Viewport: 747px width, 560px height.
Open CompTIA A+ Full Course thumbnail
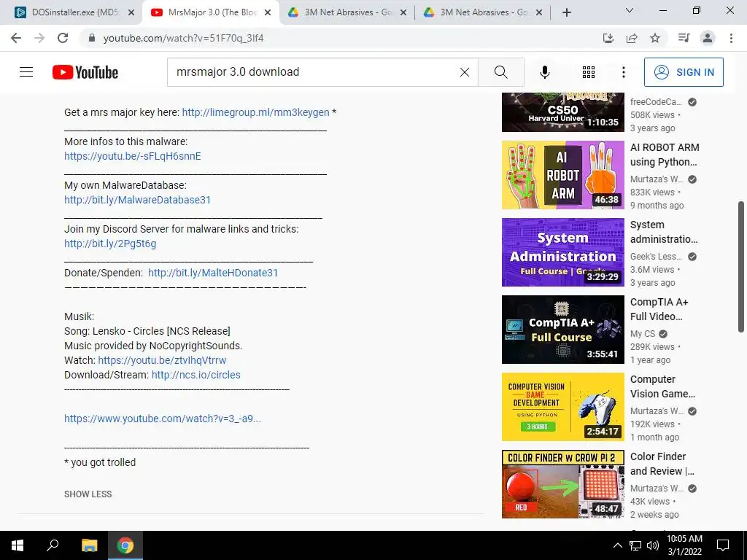[562, 330]
